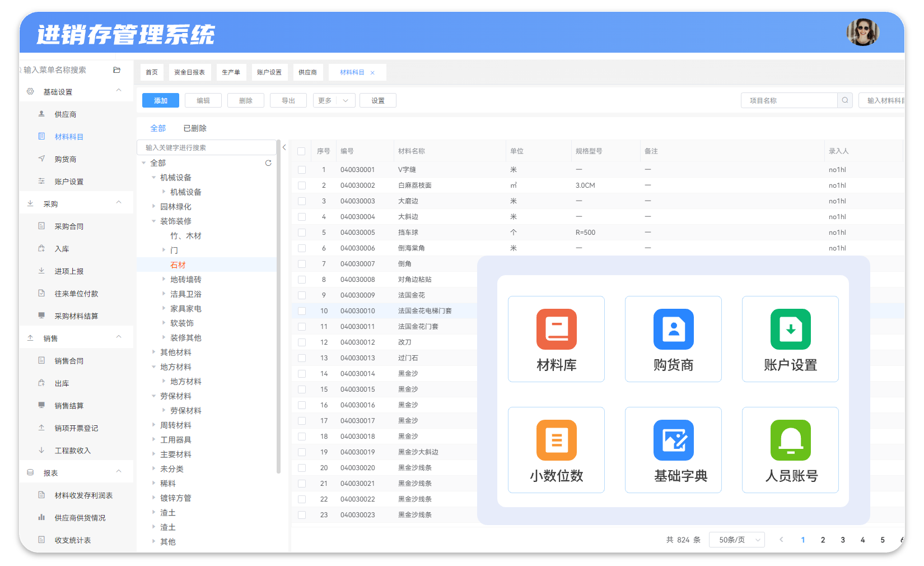
Task: Open the 购货商 blue document icon
Action: pyautogui.click(x=673, y=329)
